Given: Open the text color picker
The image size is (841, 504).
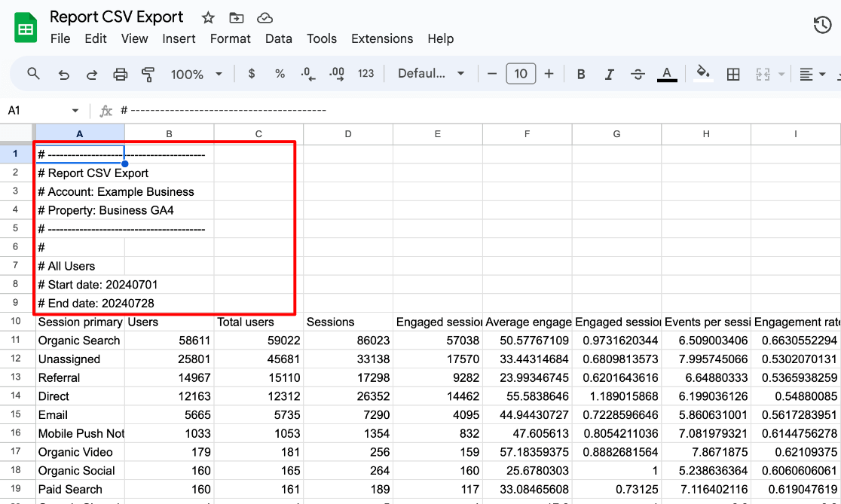Looking at the screenshot, I should (666, 74).
